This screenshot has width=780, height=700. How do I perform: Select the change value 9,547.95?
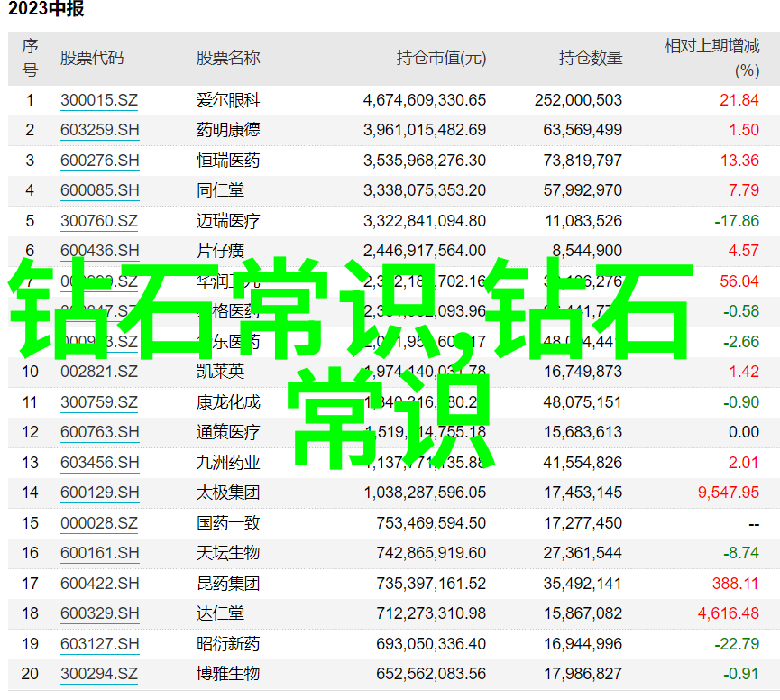[729, 493]
